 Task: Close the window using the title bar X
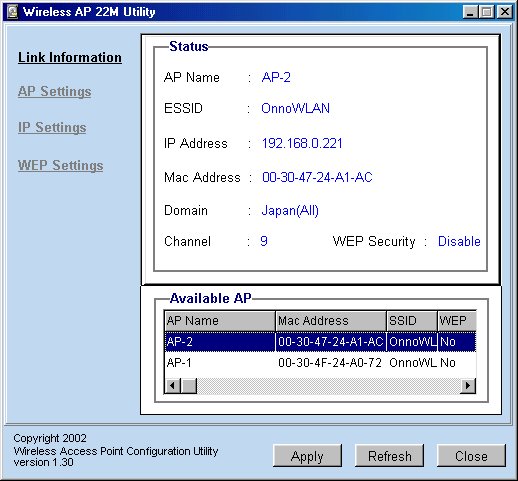pos(505,12)
